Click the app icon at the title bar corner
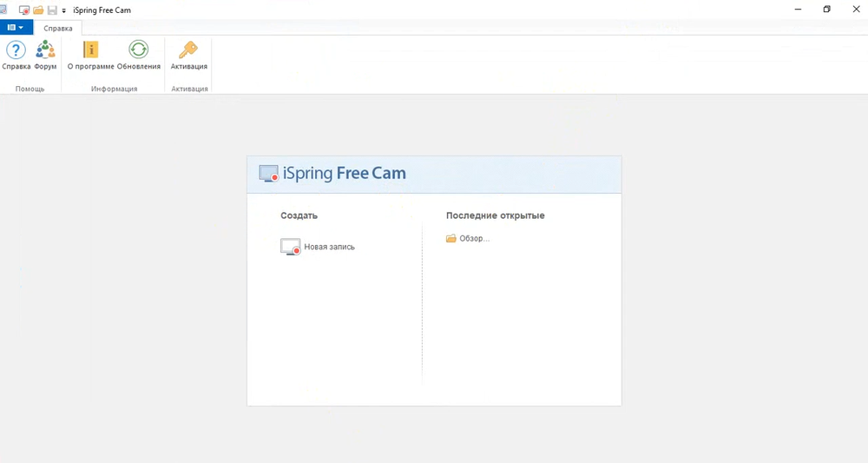This screenshot has width=868, height=463. pos(3,10)
